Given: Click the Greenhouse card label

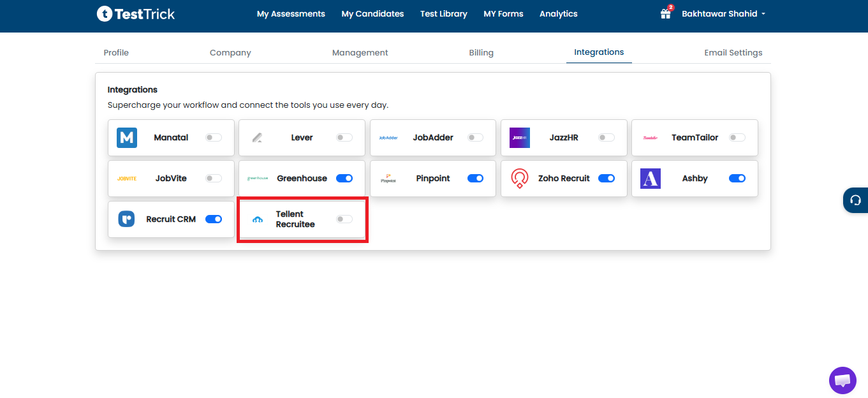Looking at the screenshot, I should (302, 179).
